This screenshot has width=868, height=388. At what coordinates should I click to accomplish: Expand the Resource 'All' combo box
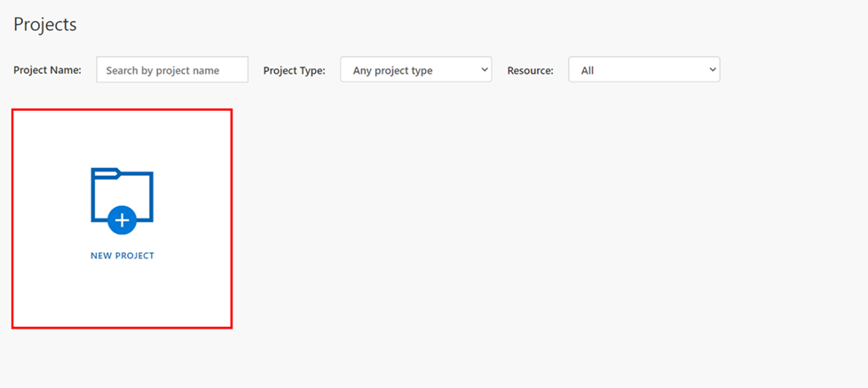(x=643, y=69)
